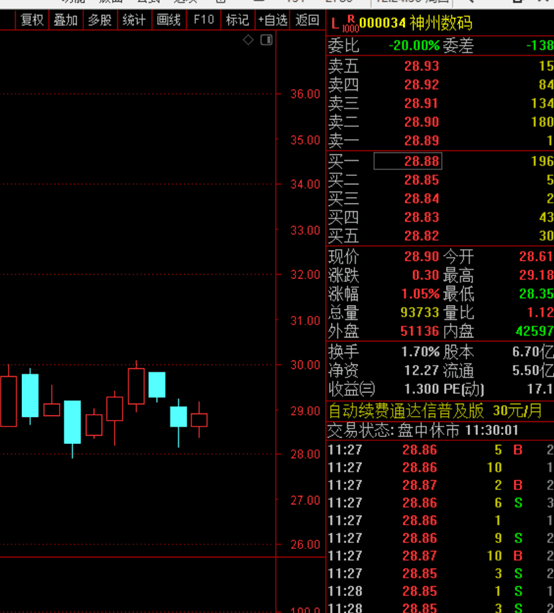Click the 统计 statistics button
This screenshot has width=554, height=613.
click(134, 20)
